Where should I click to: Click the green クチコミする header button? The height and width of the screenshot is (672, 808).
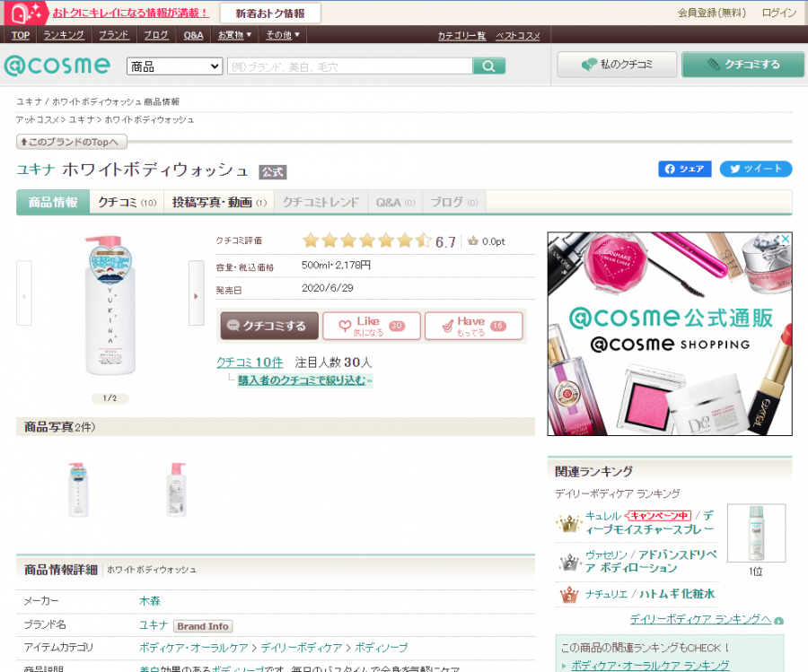point(742,65)
